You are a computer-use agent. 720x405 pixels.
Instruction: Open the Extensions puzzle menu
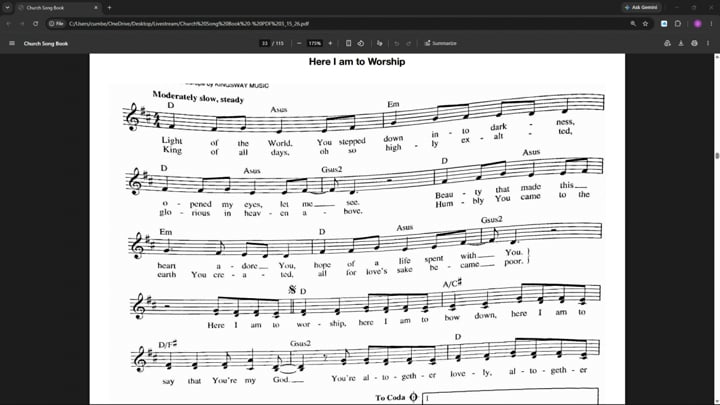point(678,23)
